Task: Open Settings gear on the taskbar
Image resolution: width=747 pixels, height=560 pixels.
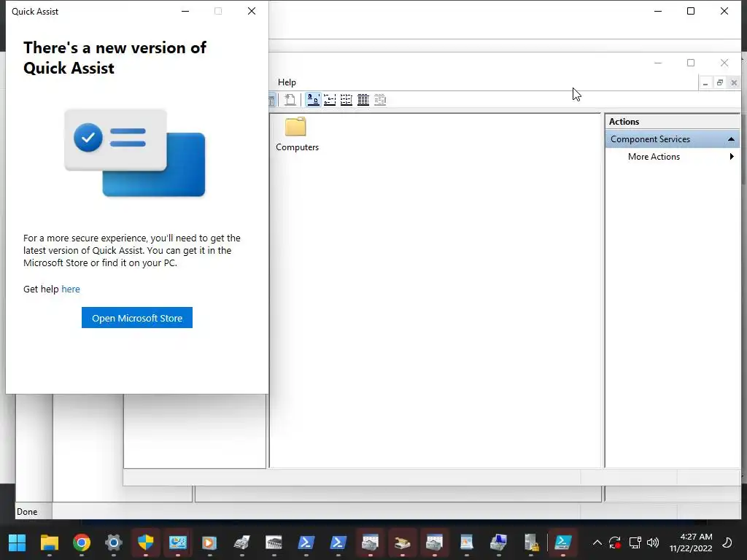Action: pyautogui.click(x=113, y=542)
